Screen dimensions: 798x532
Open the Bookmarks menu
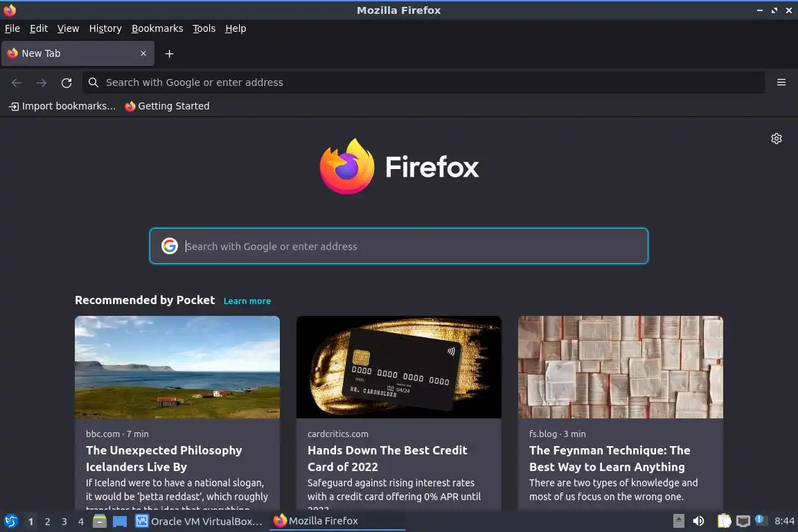[x=157, y=28]
